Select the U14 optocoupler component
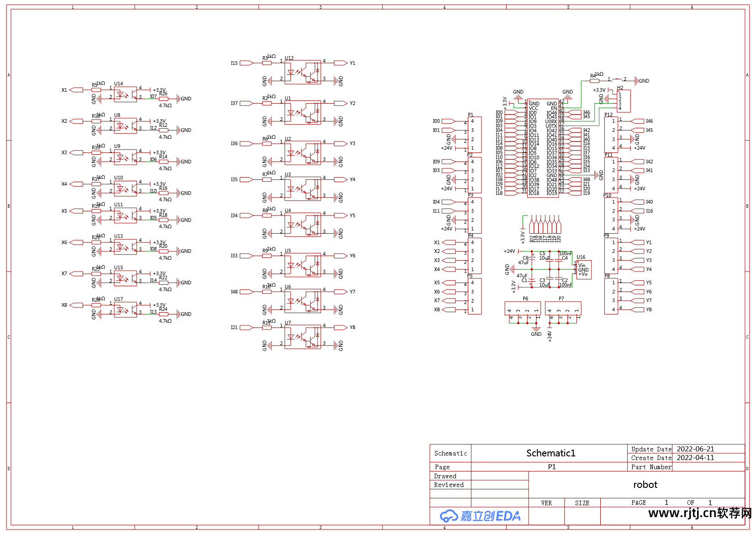Viewport: 756px width, 534px height. [125, 94]
